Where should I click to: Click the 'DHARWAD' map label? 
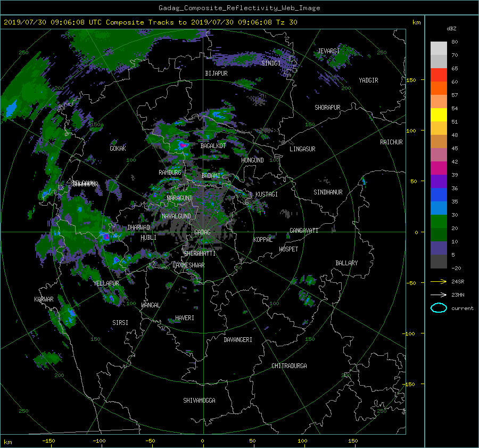tap(139, 227)
